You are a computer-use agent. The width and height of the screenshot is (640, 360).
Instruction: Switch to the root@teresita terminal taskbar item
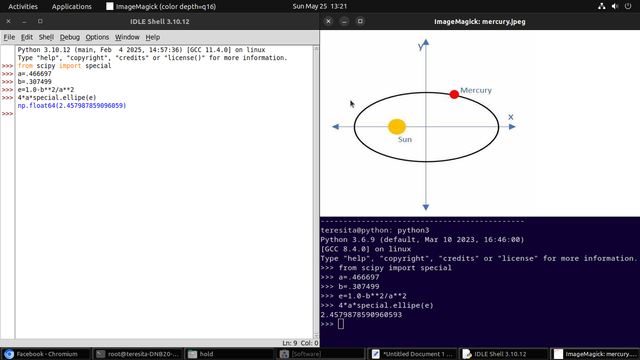138,354
